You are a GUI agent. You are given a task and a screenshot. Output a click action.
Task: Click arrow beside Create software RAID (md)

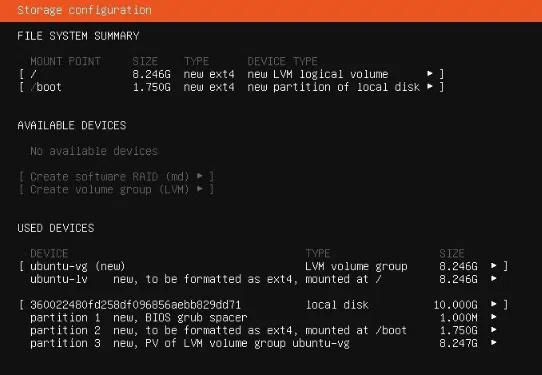click(x=199, y=176)
